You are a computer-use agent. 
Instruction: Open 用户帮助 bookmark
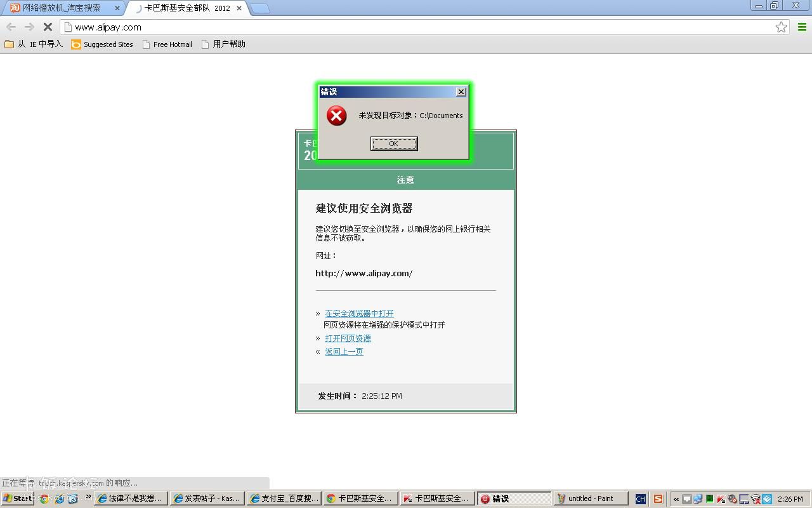click(x=223, y=44)
